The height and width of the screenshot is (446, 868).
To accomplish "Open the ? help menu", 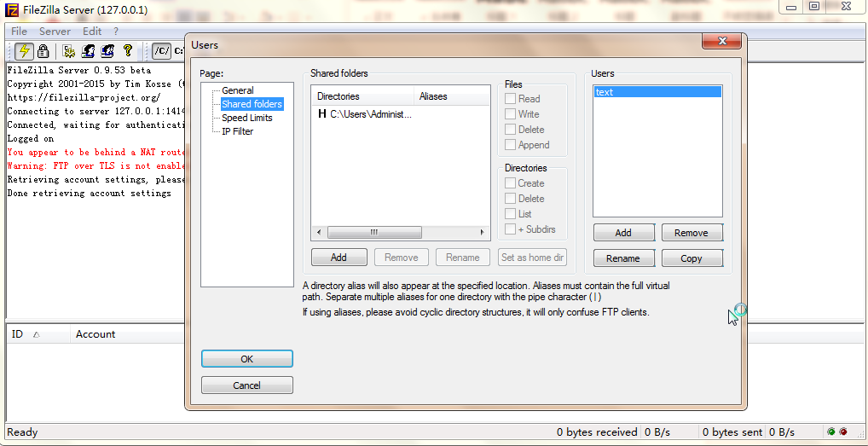I will point(116,32).
